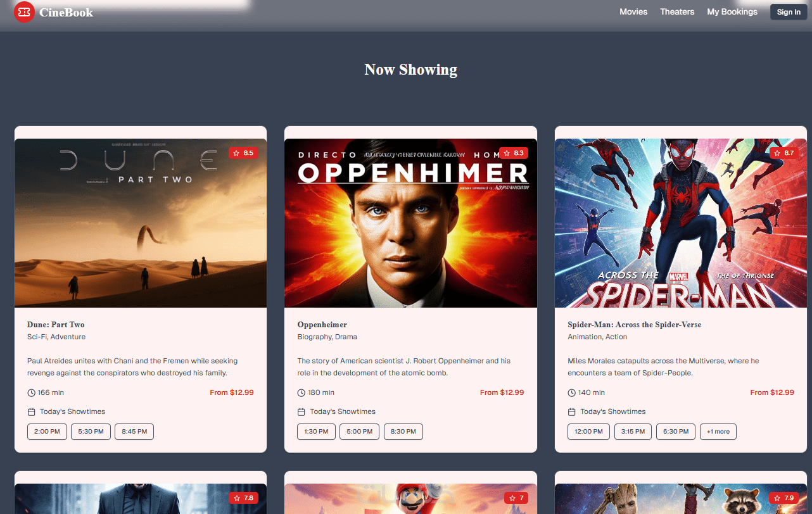Pick the 1:30 PM Oppenheimer showtime
Viewport: 812px width, 514px height.
pyautogui.click(x=316, y=432)
